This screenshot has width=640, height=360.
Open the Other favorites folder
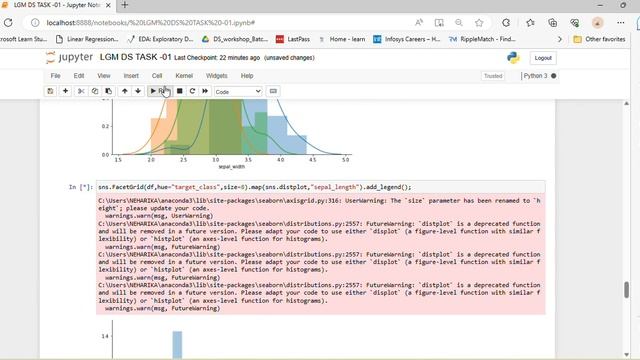(x=599, y=39)
